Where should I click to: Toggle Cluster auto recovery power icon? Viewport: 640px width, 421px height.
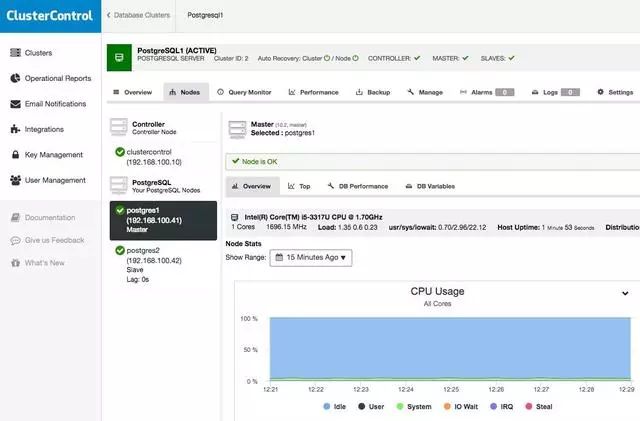[327, 58]
